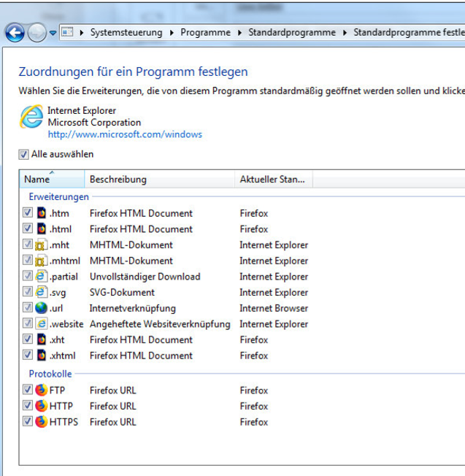Uncheck the .html extension checkbox

tap(28, 229)
